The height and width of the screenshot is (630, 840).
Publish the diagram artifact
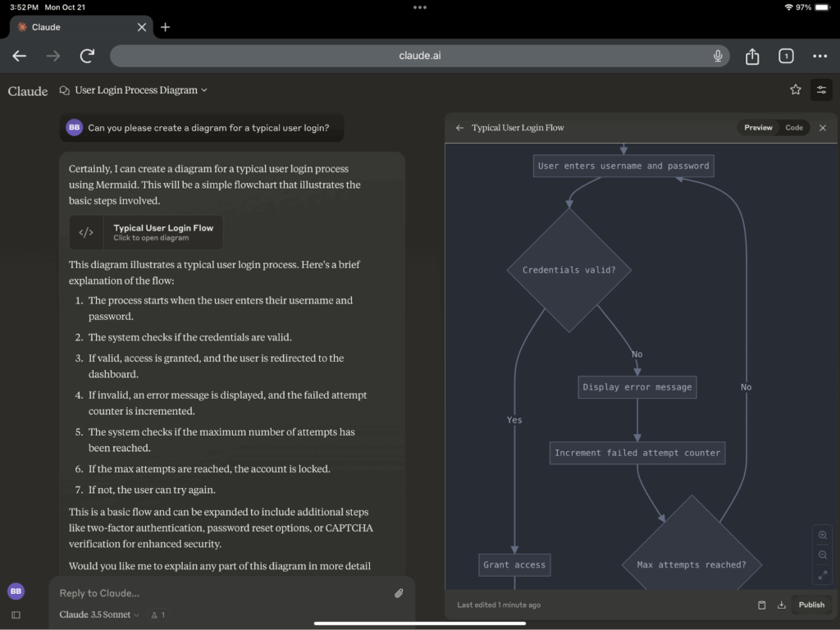[x=811, y=605]
